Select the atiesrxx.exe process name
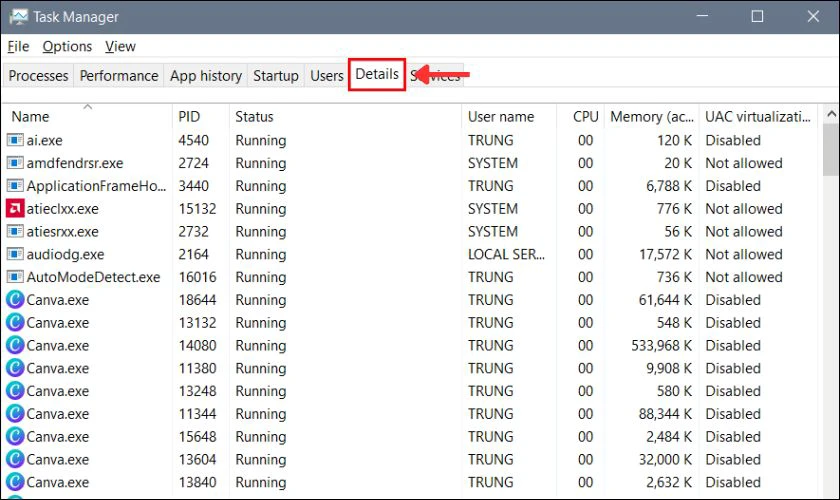 63,232
